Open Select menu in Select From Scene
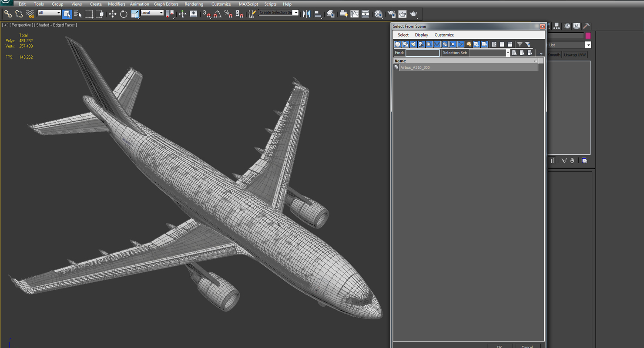The width and height of the screenshot is (644, 348). point(403,35)
